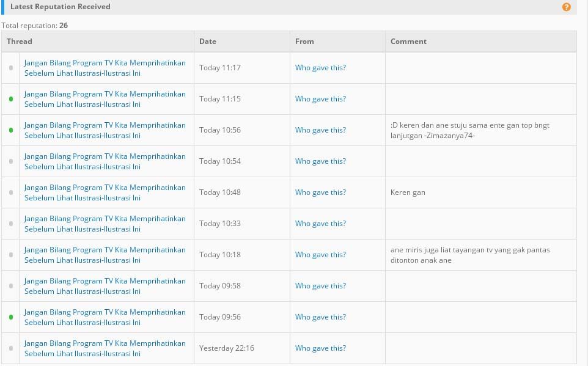The width and height of the screenshot is (588, 366).
Task: Click gray reputation dot for Today 10:18 row
Action: [x=11, y=255]
